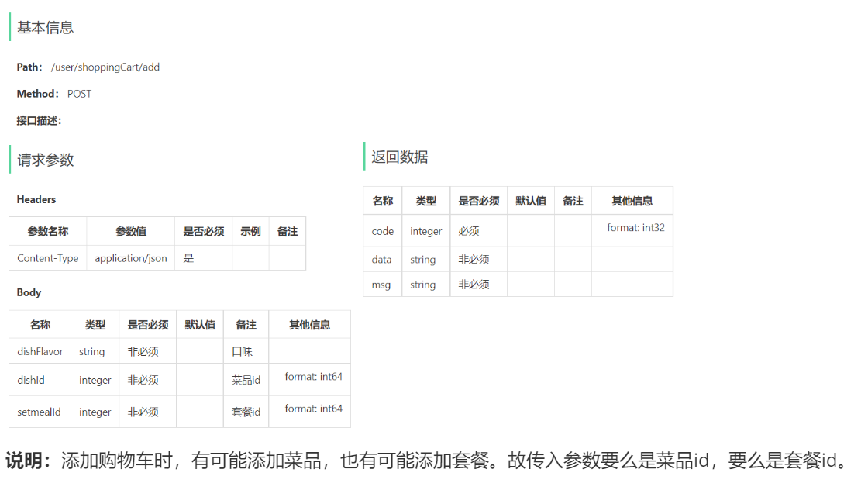Click the application/json value cell
Screen dimensions: 868x483
pyautogui.click(x=131, y=258)
